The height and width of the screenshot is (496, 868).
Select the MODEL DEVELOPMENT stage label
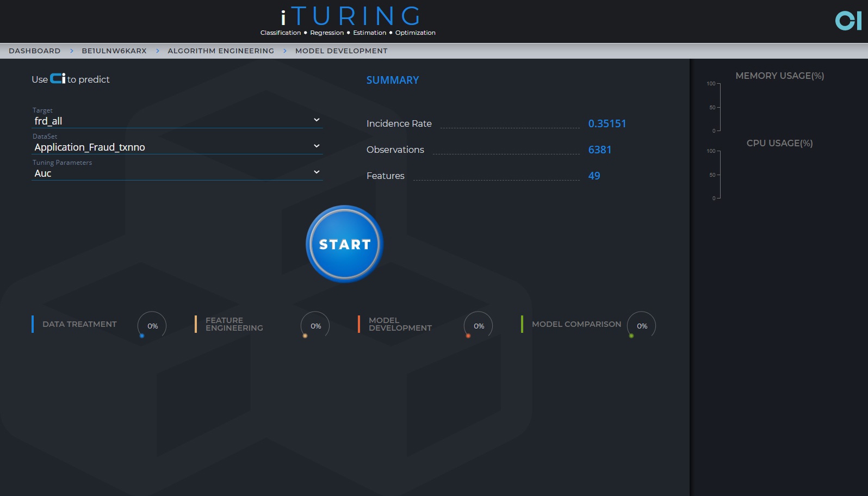click(400, 324)
